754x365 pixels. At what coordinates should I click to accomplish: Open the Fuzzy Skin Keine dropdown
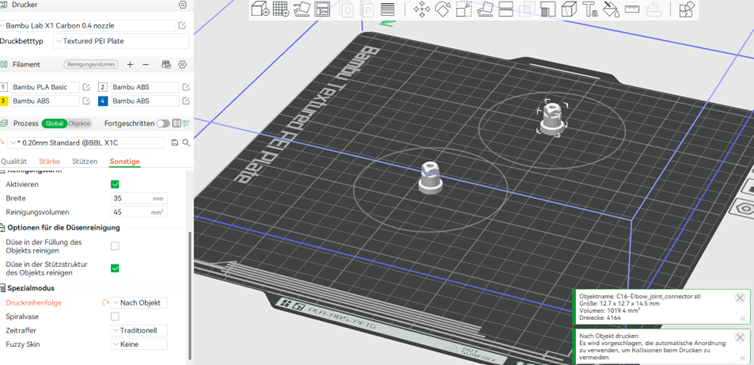pyautogui.click(x=139, y=344)
